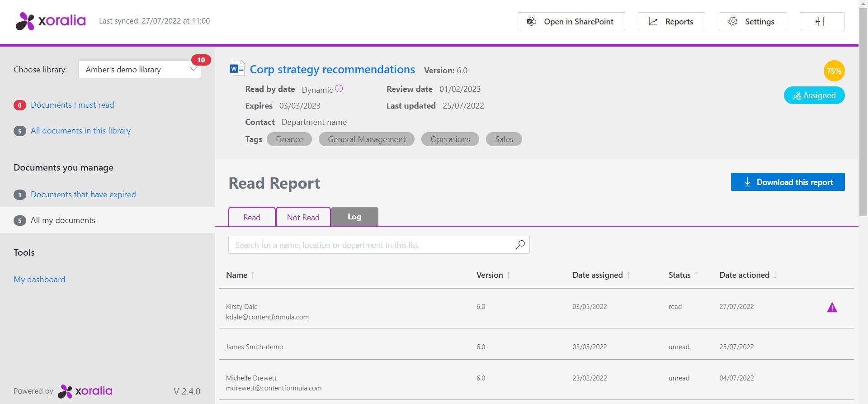Click the Name column header
Screen dimensions: 868x404
point(237,275)
